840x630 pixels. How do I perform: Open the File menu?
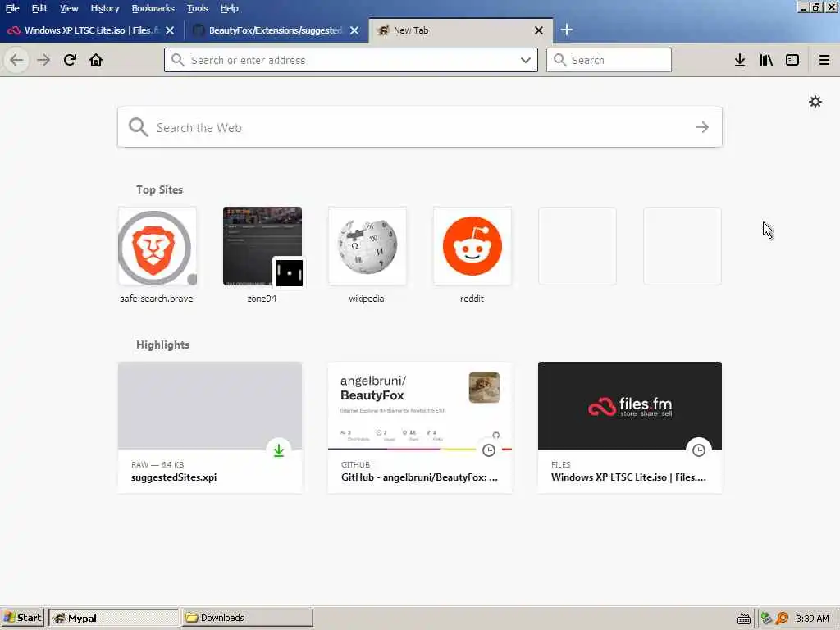12,8
